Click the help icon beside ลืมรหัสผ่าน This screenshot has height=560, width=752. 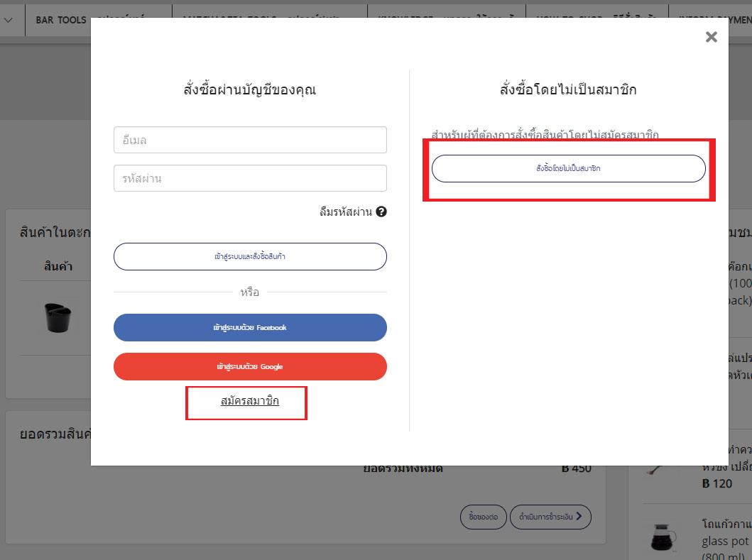[x=381, y=212]
